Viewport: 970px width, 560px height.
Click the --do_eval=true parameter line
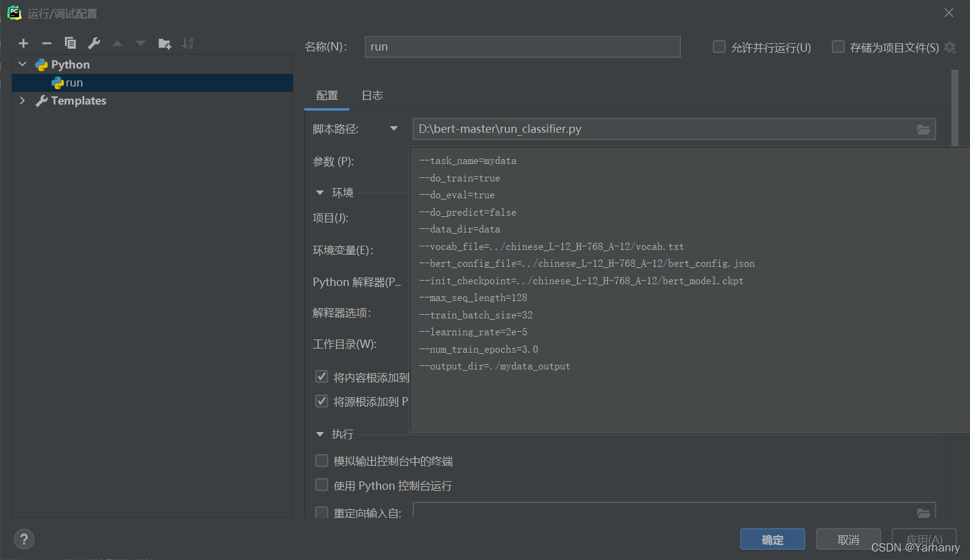(x=457, y=195)
